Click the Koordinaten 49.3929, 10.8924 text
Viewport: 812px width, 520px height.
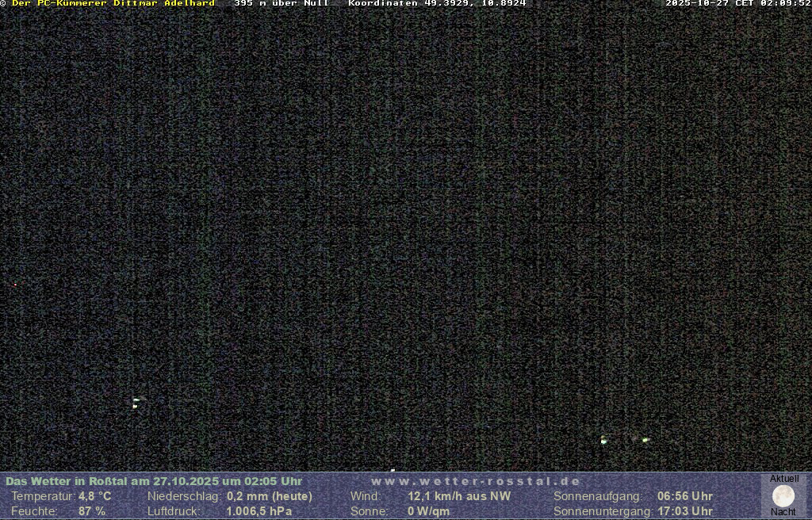437,3
